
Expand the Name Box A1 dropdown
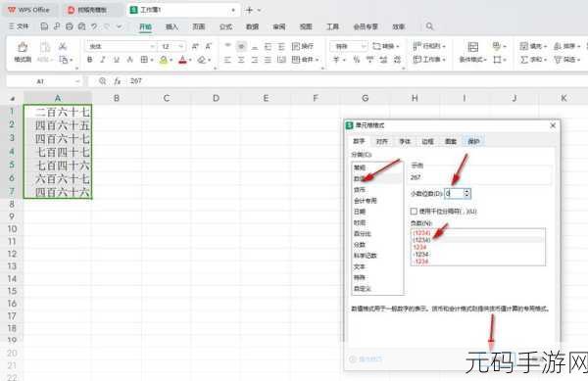coord(77,81)
